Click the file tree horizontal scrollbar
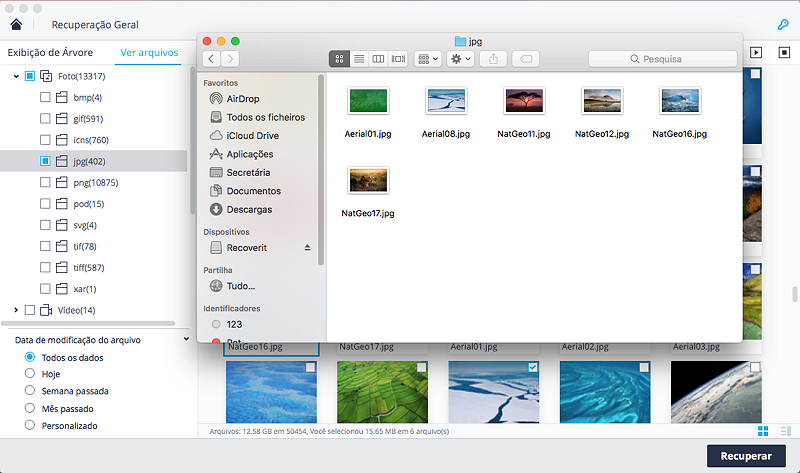Viewport: 800px width, 473px height. [x=88, y=323]
